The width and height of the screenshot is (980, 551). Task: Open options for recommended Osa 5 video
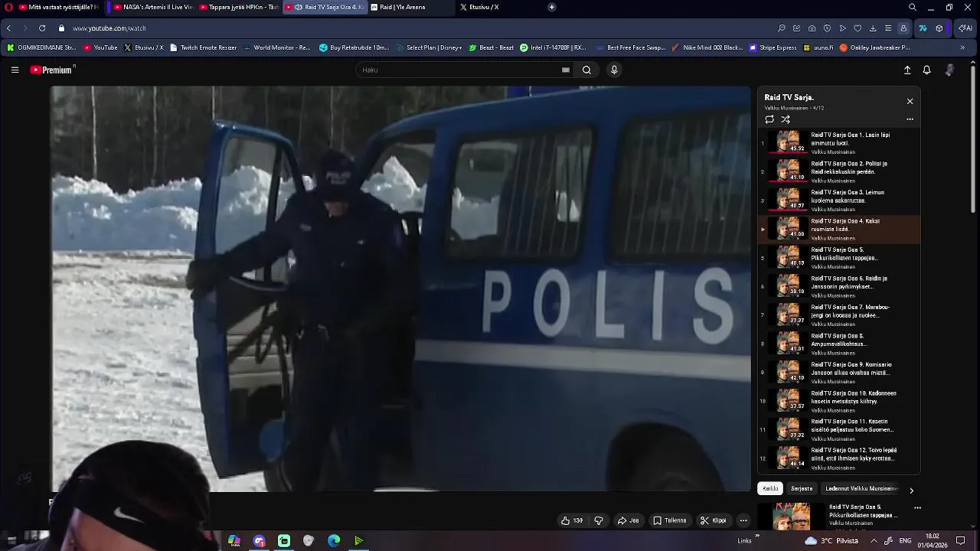click(x=917, y=508)
